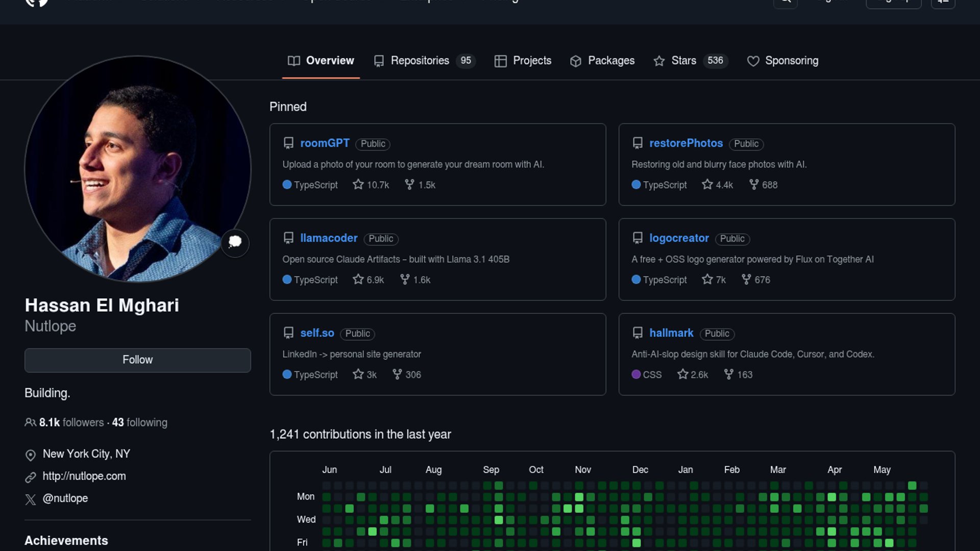Viewport: 980px width, 551px height.
Task: Click the star icon on self.so card
Action: (x=358, y=374)
